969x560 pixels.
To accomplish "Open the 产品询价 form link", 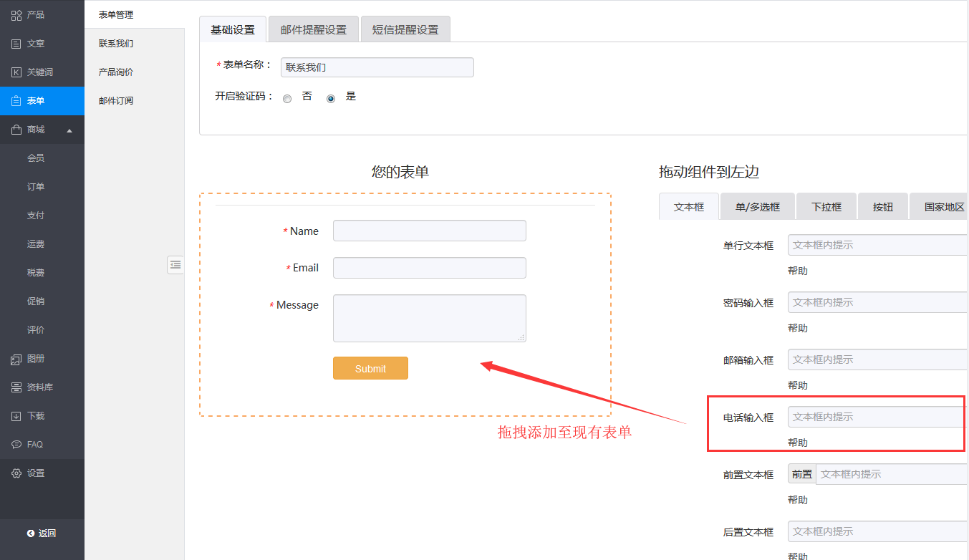I will [116, 72].
